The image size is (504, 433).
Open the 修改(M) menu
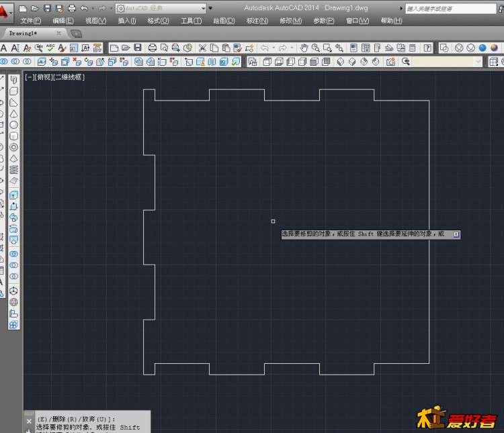click(290, 21)
